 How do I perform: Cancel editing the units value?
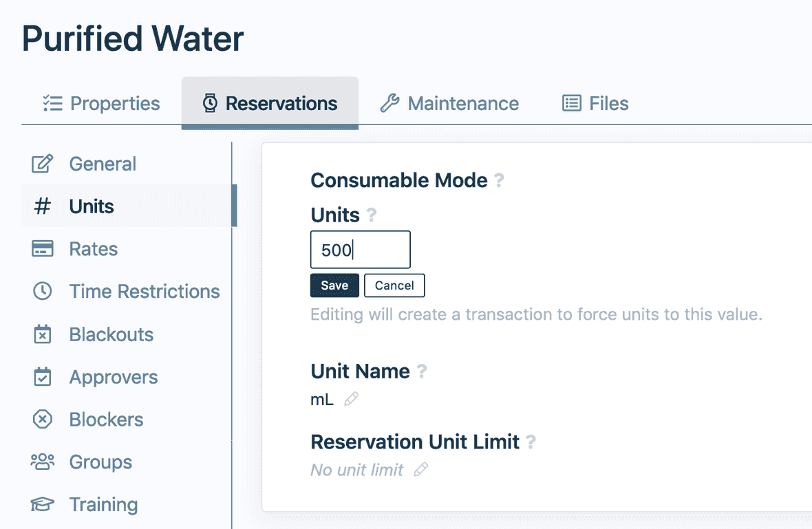pos(394,285)
